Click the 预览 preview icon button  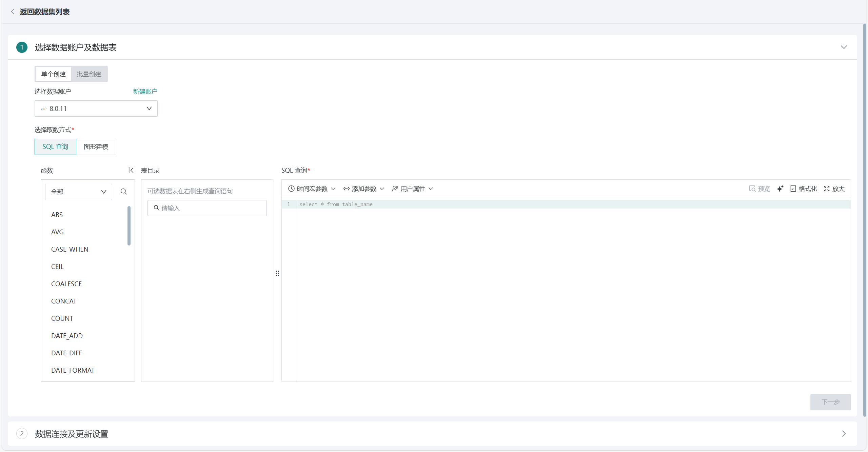[x=759, y=189]
